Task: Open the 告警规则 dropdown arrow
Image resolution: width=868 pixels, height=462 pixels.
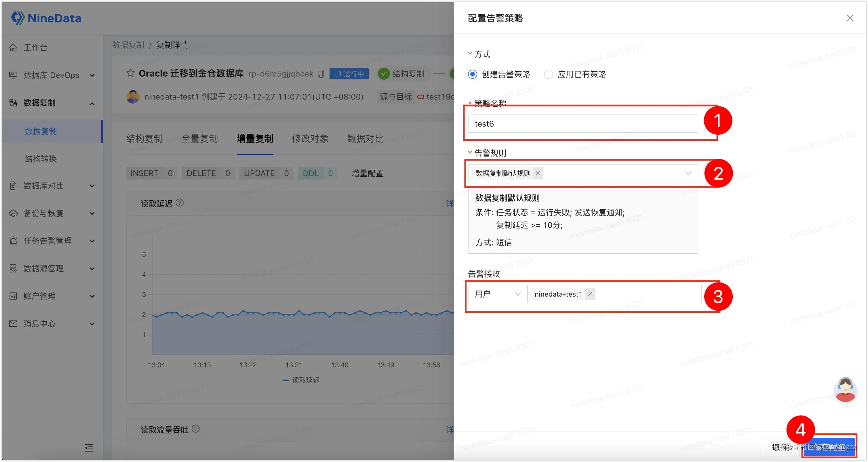Action: pyautogui.click(x=688, y=173)
